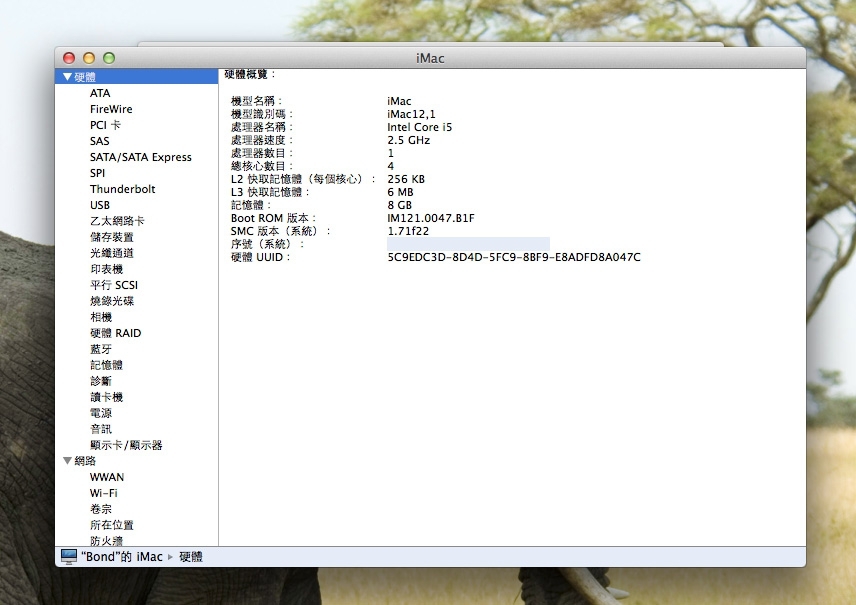The height and width of the screenshot is (605, 856).
Task: Click the Intel Core i5 processor name
Action: [x=419, y=127]
